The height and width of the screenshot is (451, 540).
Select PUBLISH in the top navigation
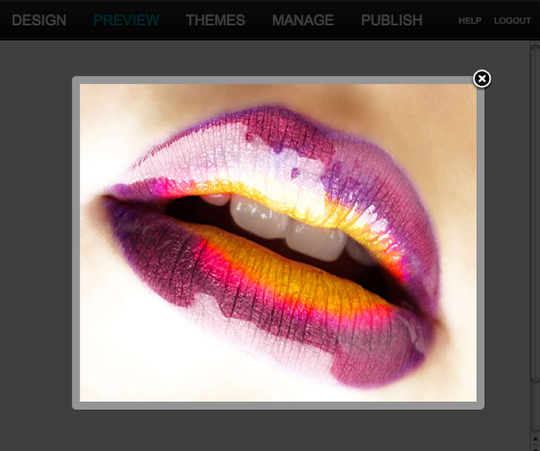(392, 20)
